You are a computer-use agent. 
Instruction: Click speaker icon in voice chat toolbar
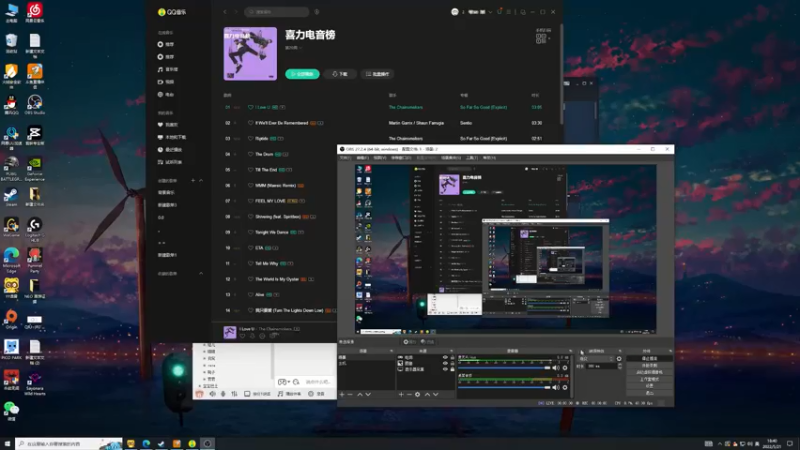point(212,394)
